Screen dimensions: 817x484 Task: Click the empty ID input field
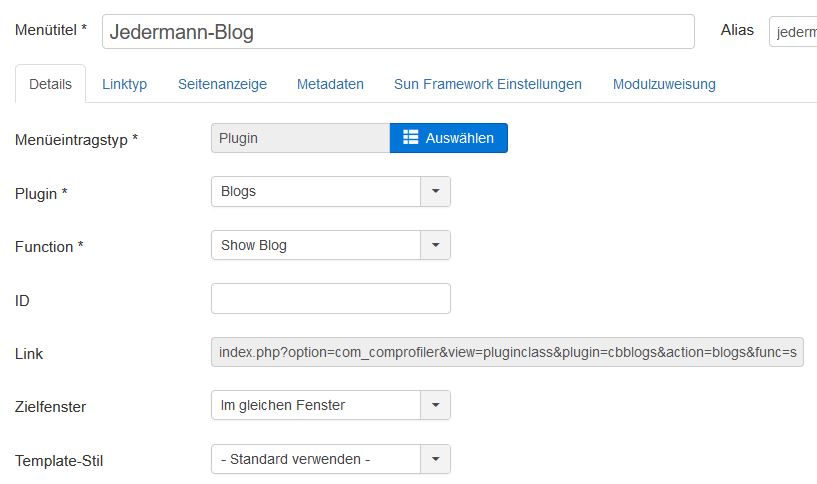[331, 299]
